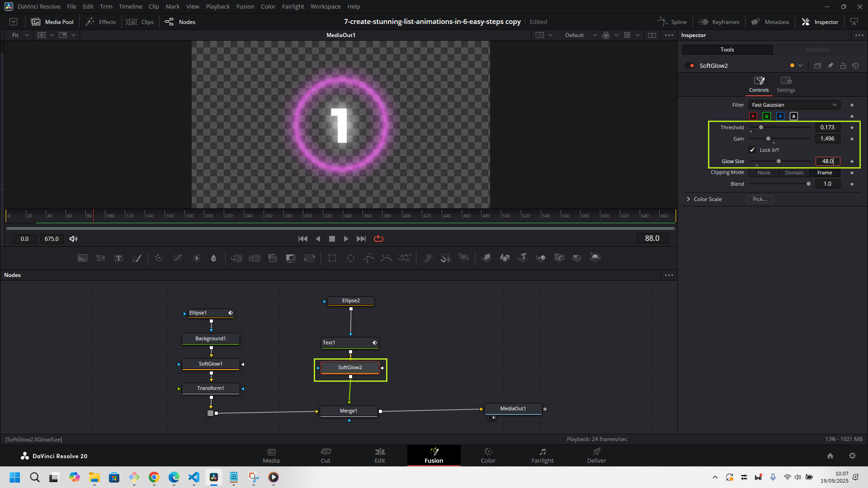
Task: Toggle the red channel R button
Action: [753, 116]
